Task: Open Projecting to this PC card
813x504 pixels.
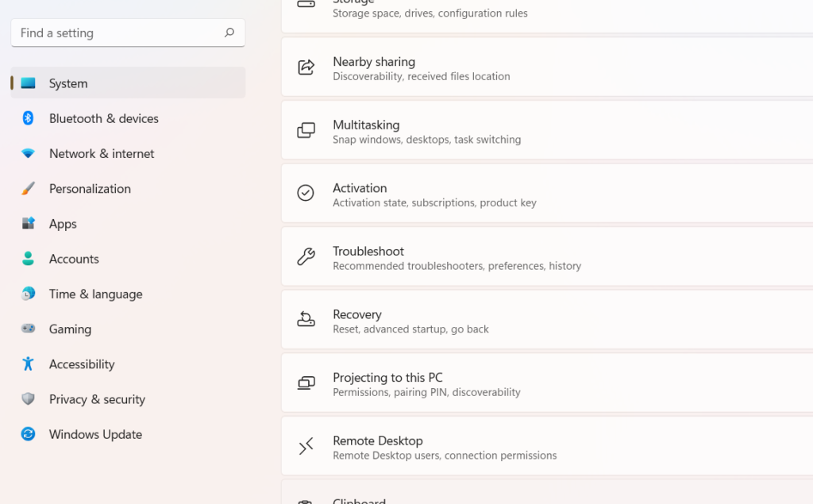Action: click(x=547, y=383)
